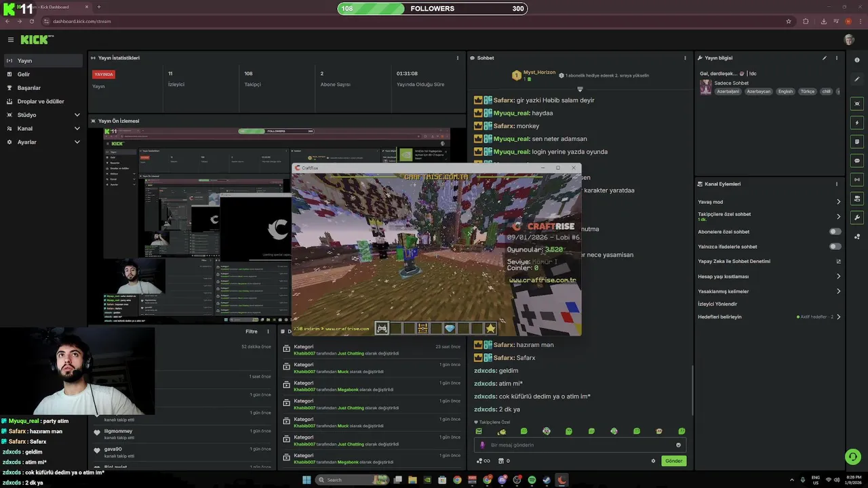The width and height of the screenshot is (868, 488).
Task: Expand Takipçilere özel sohbet settings
Action: click(x=838, y=217)
